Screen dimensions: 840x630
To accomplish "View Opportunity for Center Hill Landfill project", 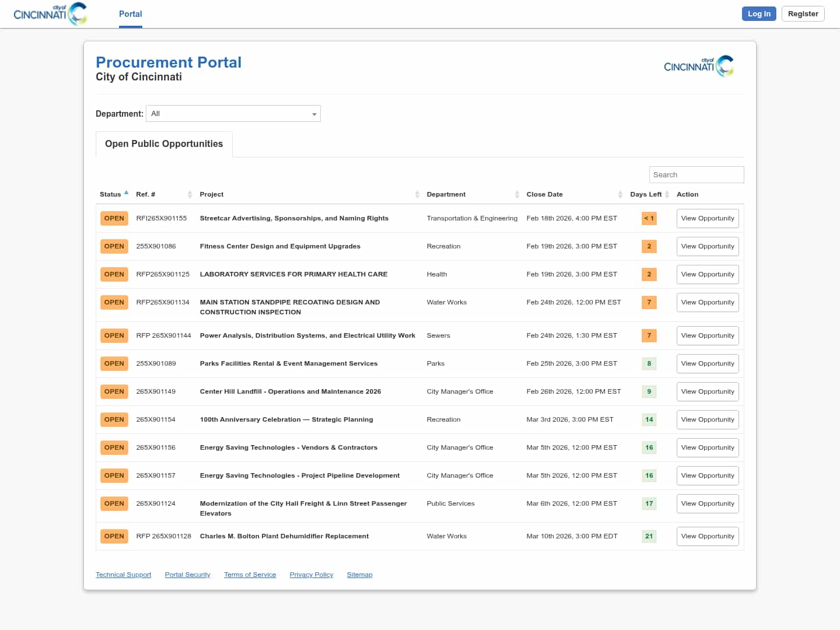I will point(707,392).
